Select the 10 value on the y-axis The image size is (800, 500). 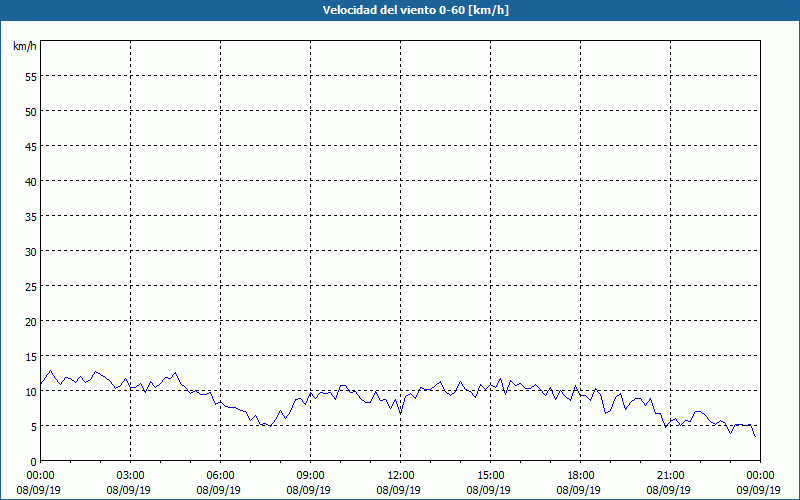point(30,391)
